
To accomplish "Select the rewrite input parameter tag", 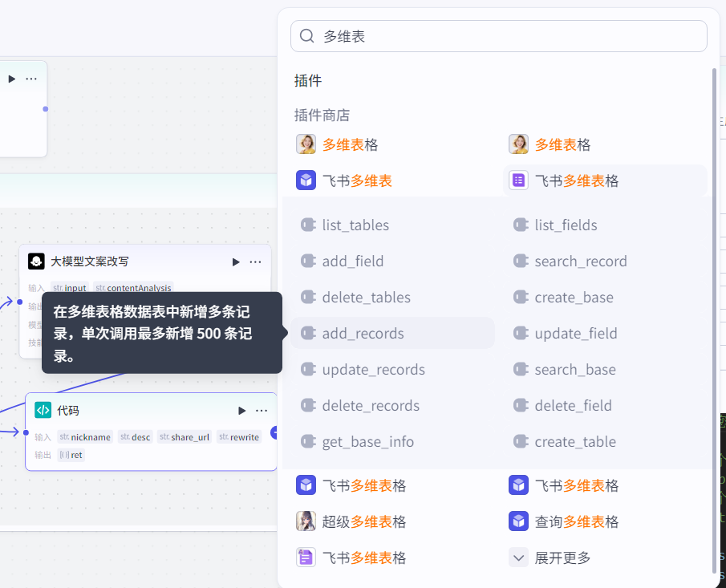I will pos(239,437).
